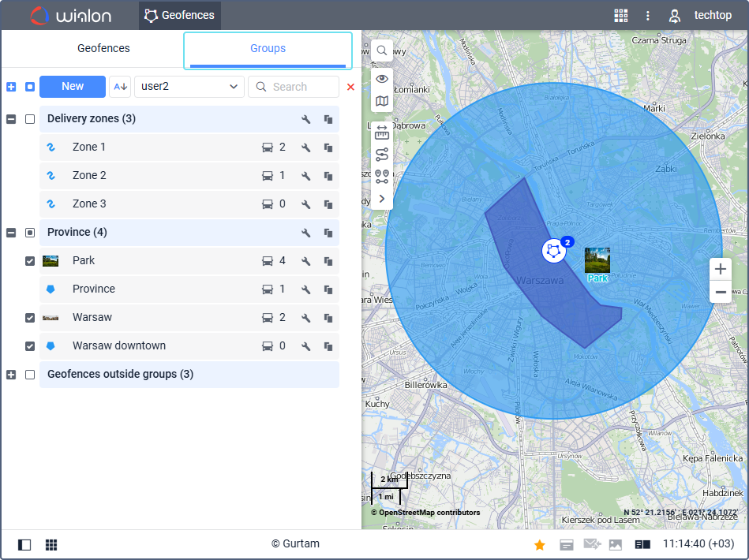
Task: Click the yellow star icon in the bottom bar
Action: click(x=540, y=544)
